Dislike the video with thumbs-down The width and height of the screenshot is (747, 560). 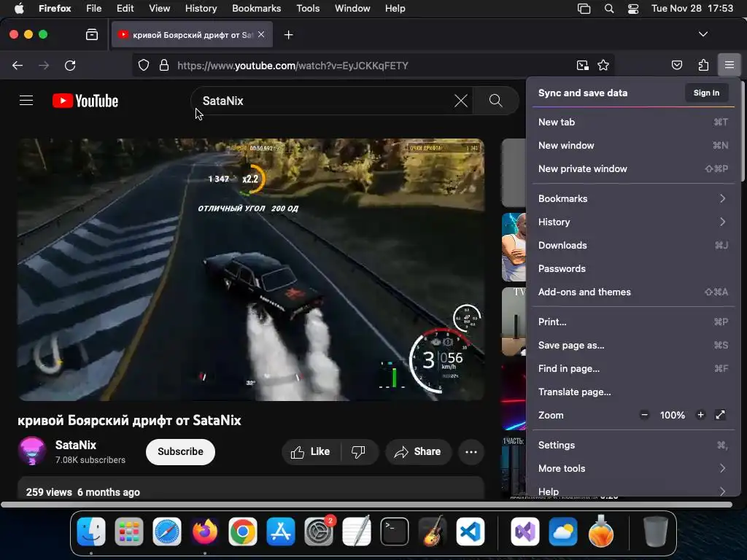pyautogui.click(x=359, y=451)
